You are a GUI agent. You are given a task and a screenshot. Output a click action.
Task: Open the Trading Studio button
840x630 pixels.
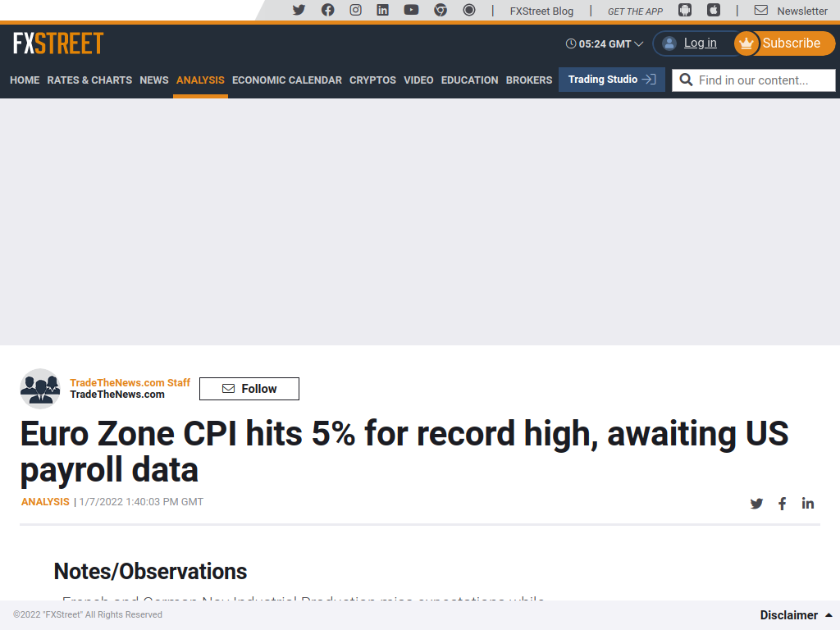tap(612, 80)
